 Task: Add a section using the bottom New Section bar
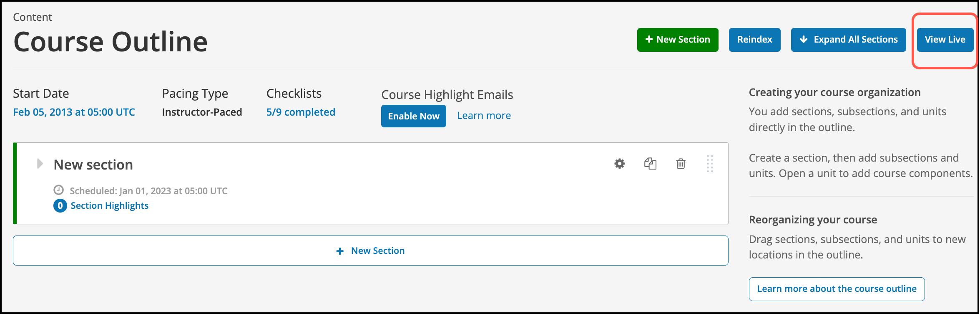pos(370,251)
